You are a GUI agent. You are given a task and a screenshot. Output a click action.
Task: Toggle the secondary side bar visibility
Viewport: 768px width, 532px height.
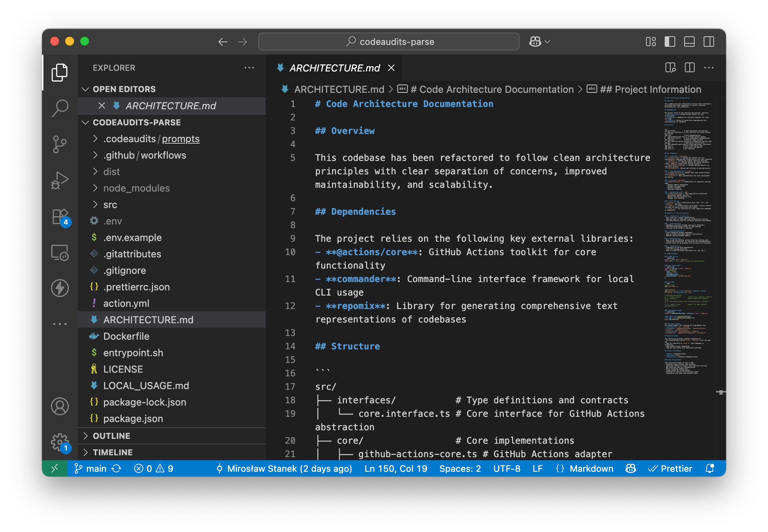[x=709, y=42]
